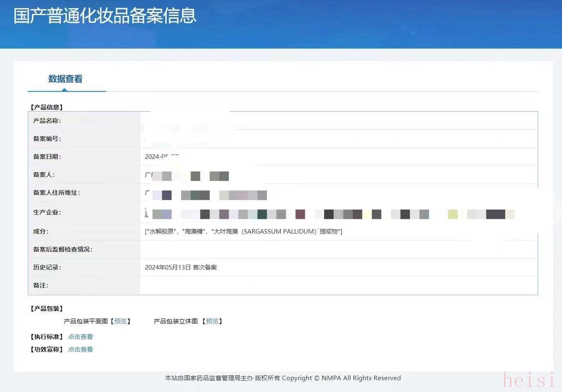The image size is (562, 392).
Task: Click the 备案后监督检查情况 row label
Action: click(x=63, y=249)
